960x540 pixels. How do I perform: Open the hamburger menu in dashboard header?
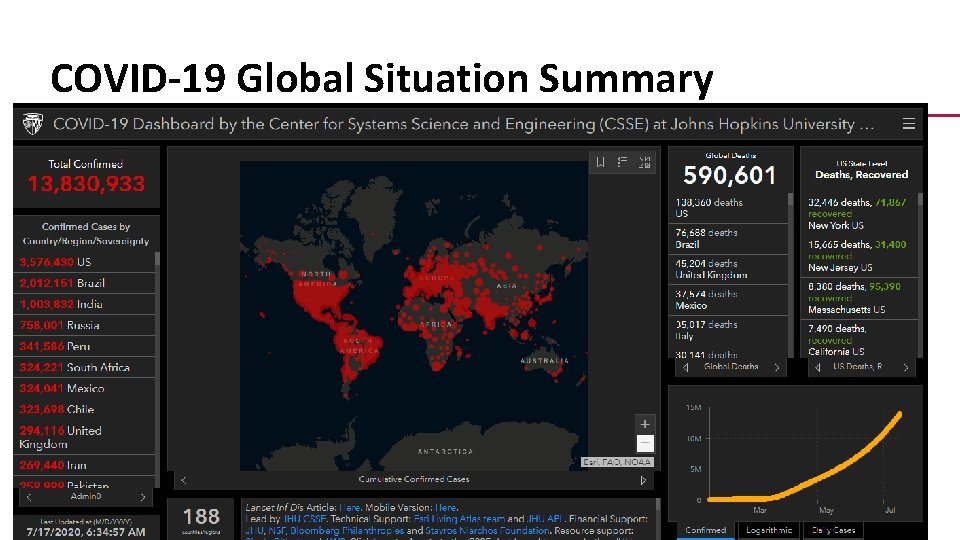[x=909, y=124]
